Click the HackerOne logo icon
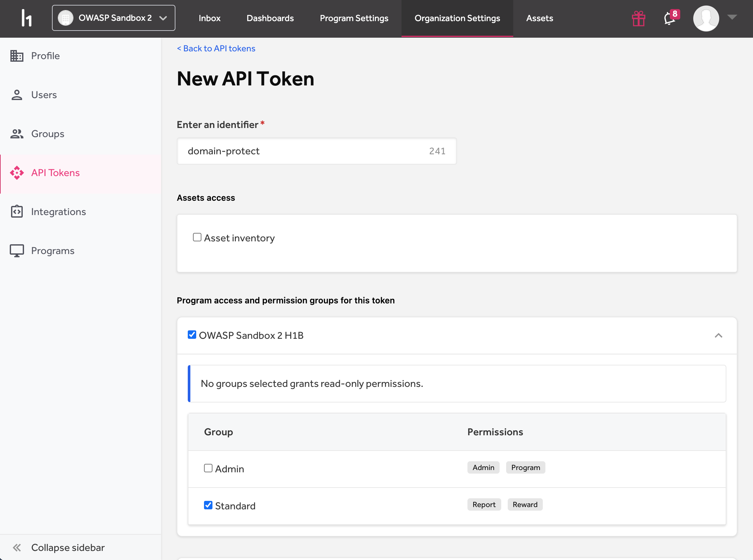753x560 pixels. (x=26, y=18)
